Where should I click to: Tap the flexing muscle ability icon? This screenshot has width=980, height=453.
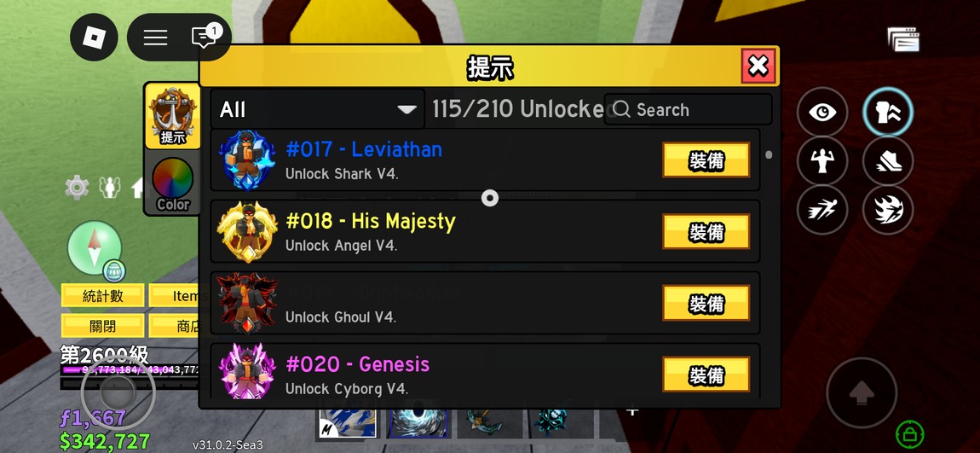coord(821,160)
